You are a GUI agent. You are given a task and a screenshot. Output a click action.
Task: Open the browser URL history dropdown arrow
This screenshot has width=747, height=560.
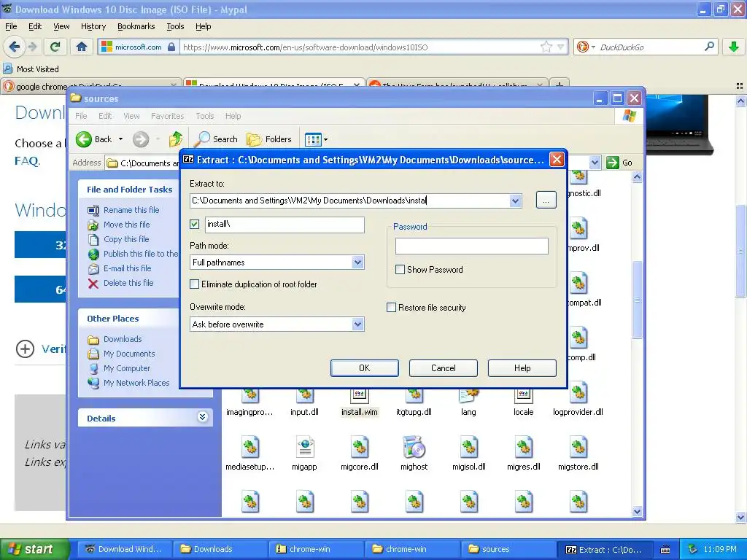point(561,47)
